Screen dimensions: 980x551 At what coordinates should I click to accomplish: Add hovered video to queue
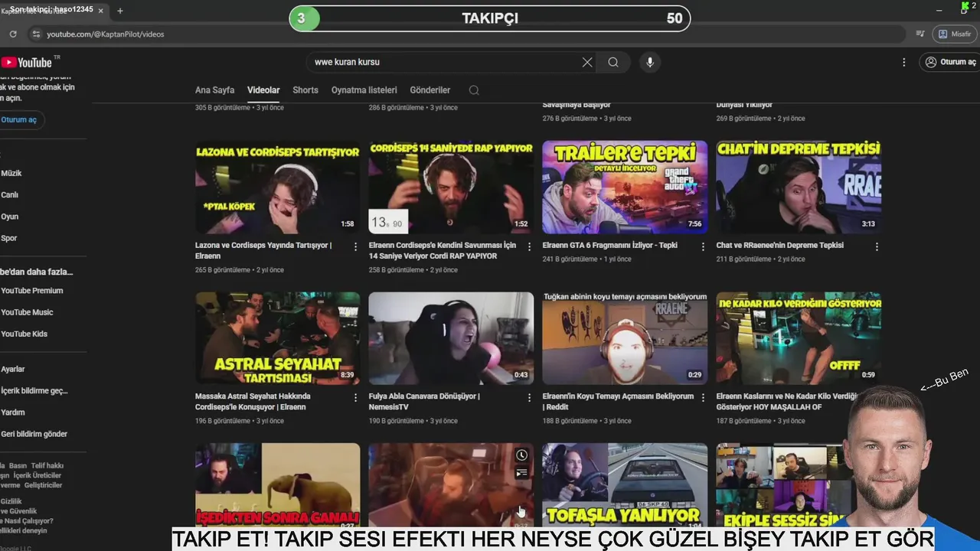pyautogui.click(x=521, y=473)
